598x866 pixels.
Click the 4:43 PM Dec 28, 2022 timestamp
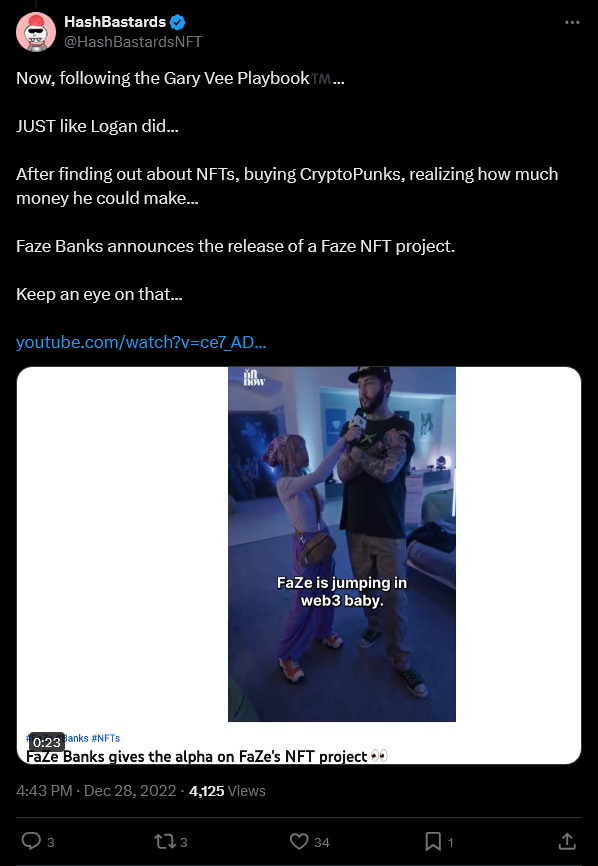96,791
